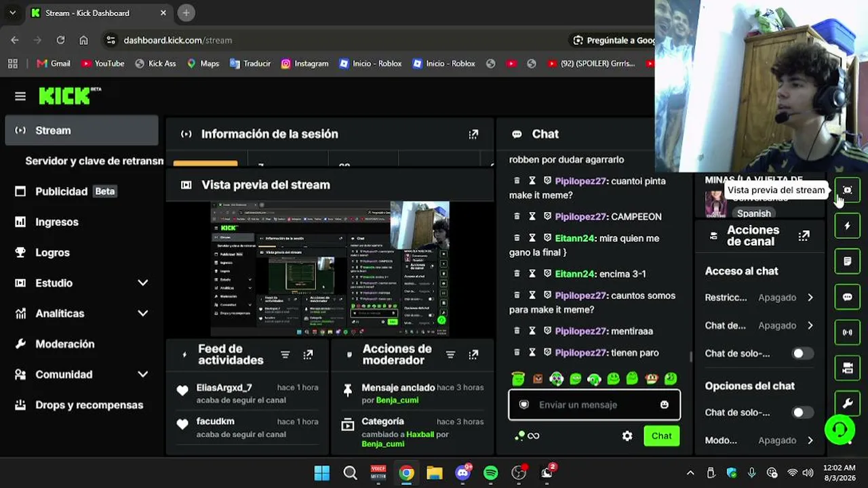Pop out the Información de la sesión panel
This screenshot has width=868, height=488.
pos(473,134)
